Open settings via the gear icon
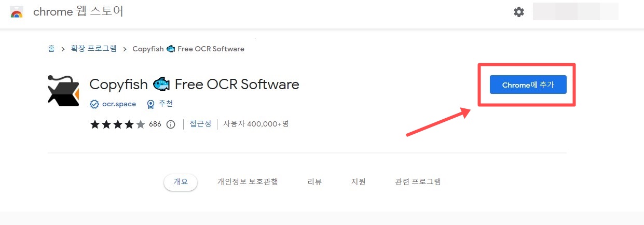Image resolution: width=644 pixels, height=225 pixels. (x=519, y=12)
